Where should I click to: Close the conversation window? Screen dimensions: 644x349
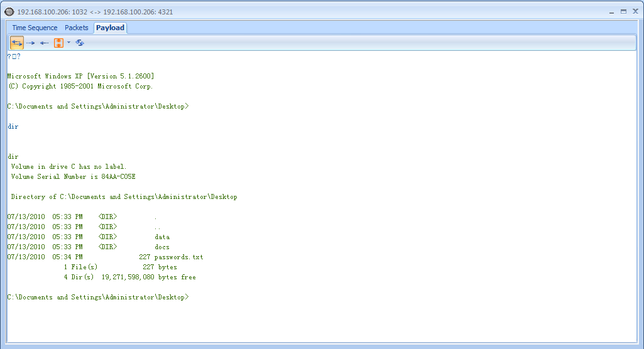coord(635,11)
